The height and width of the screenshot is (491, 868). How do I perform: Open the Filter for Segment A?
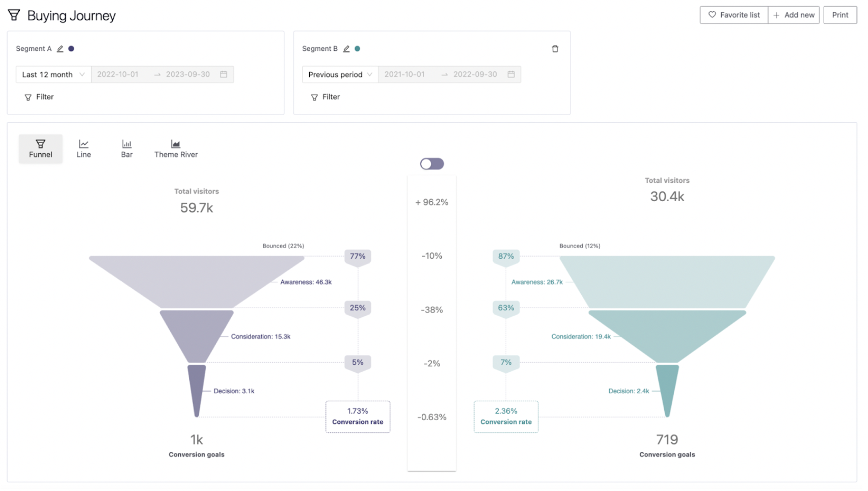[x=38, y=97]
